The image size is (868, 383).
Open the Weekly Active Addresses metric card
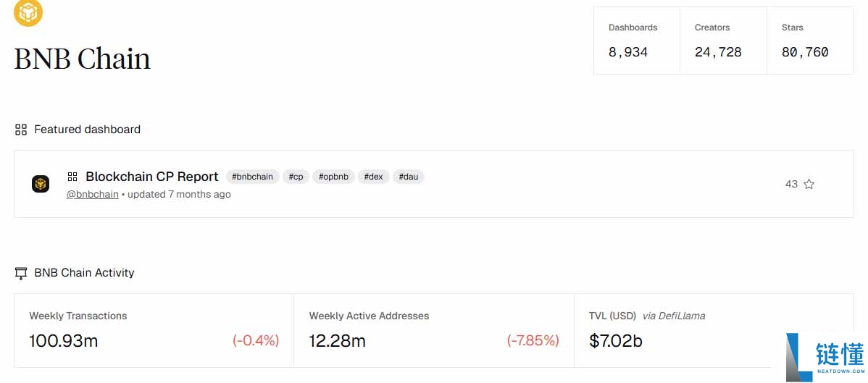point(433,330)
